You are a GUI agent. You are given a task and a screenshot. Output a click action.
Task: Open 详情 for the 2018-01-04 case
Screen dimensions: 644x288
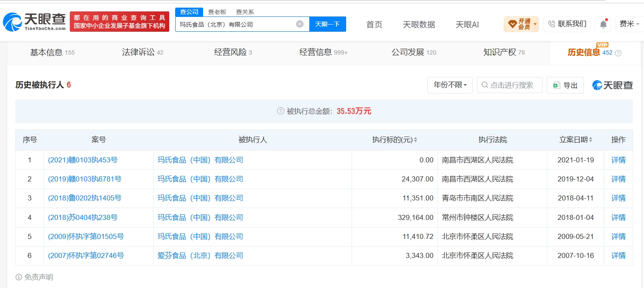point(618,217)
